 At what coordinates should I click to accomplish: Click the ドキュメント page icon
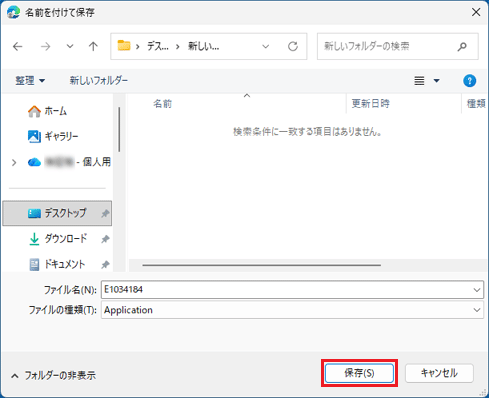(34, 265)
